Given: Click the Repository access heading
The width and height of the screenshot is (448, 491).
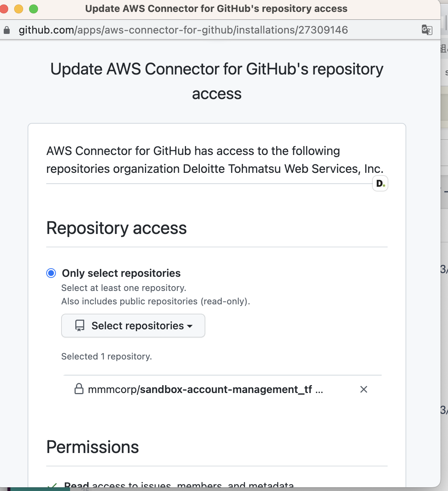Looking at the screenshot, I should click(x=117, y=228).
